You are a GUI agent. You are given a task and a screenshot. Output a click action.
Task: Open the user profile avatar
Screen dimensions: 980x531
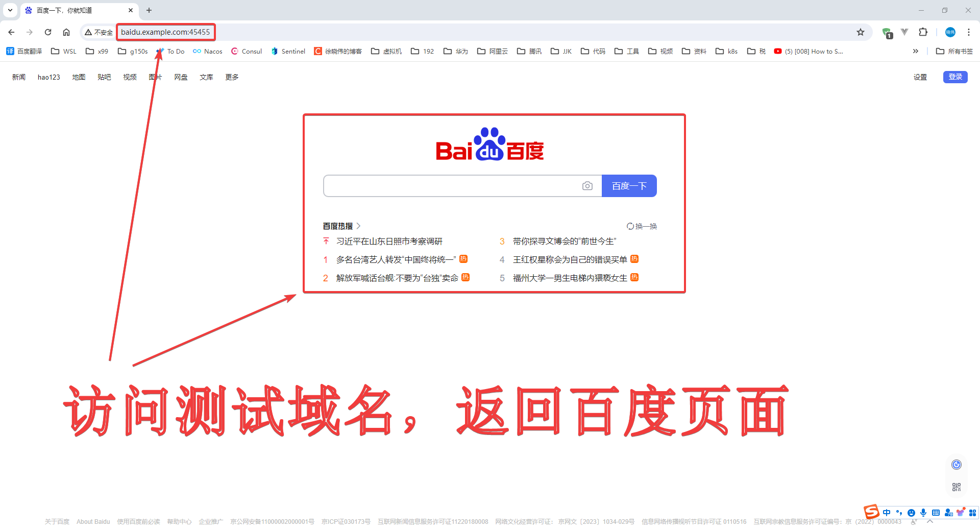click(950, 32)
